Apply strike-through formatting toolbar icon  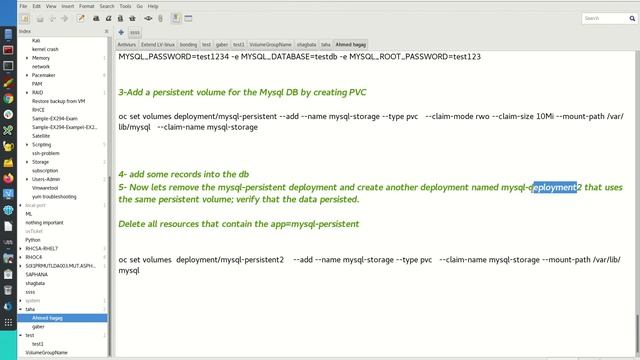132,19
